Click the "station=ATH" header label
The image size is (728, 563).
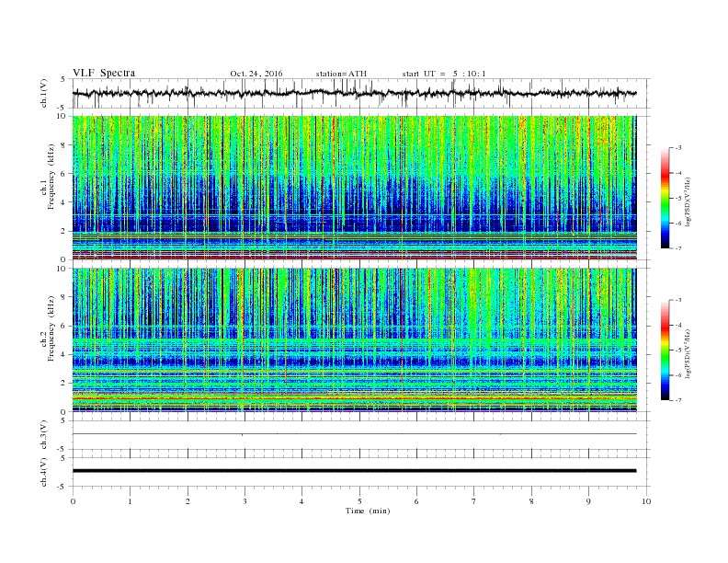click(x=341, y=74)
